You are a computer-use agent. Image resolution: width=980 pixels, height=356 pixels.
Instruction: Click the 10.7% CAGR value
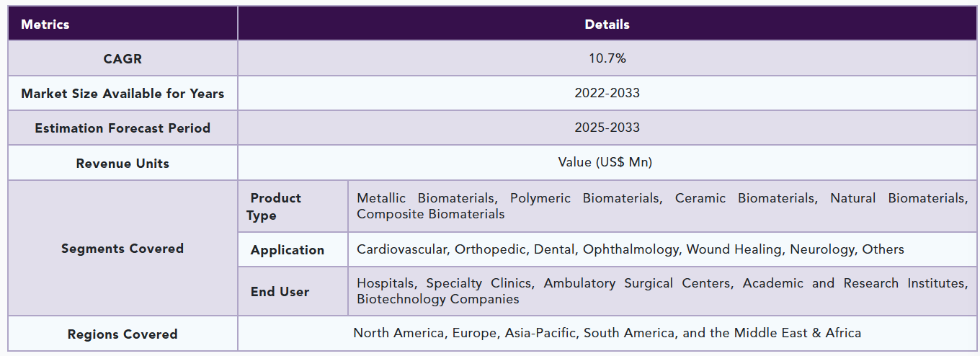pos(607,58)
